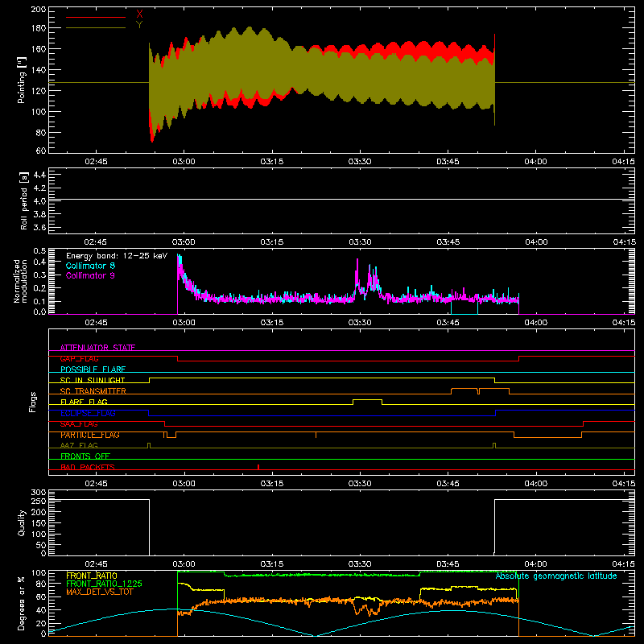The width and height of the screenshot is (644, 644).
Task: Click the FLARE_FLAG label
Action: pyautogui.click(x=84, y=402)
